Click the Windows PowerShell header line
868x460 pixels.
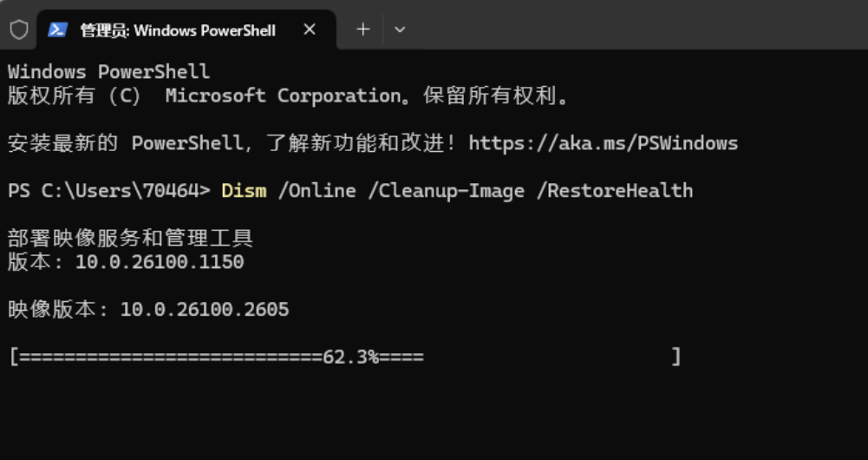tap(109, 72)
